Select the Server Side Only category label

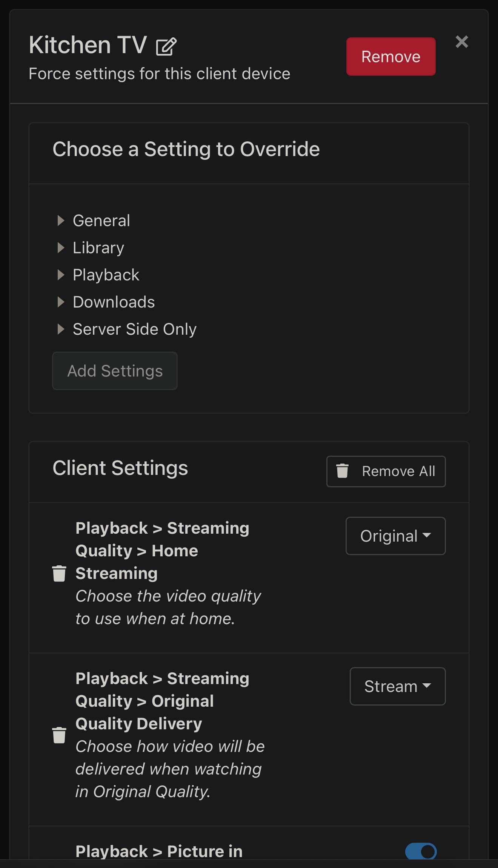[x=135, y=329]
